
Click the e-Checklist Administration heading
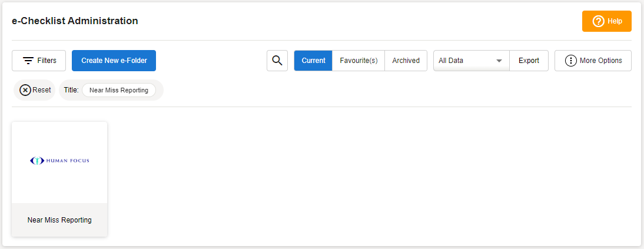(x=75, y=21)
